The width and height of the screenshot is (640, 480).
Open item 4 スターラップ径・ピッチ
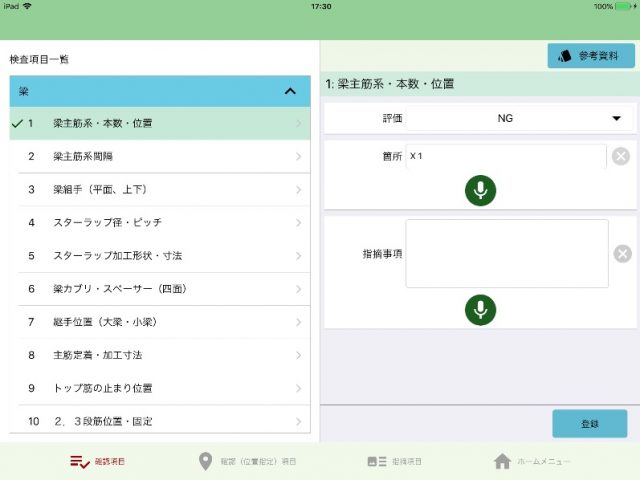pyautogui.click(x=160, y=222)
